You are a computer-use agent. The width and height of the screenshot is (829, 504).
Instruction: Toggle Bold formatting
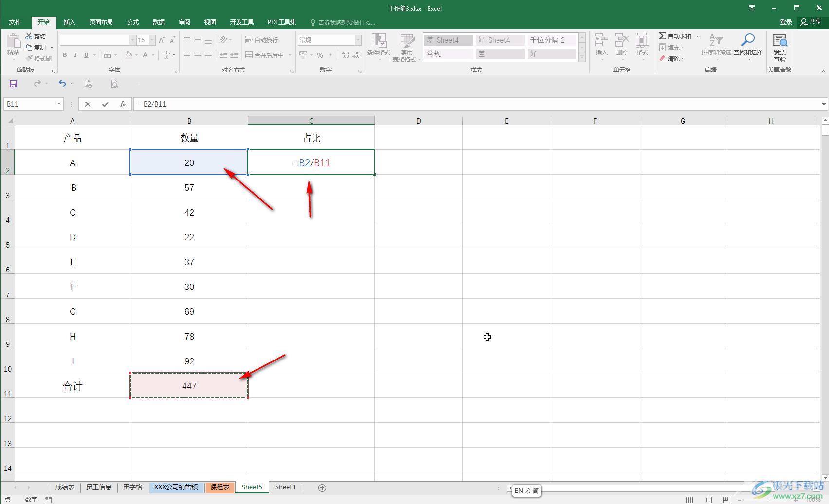pos(65,55)
